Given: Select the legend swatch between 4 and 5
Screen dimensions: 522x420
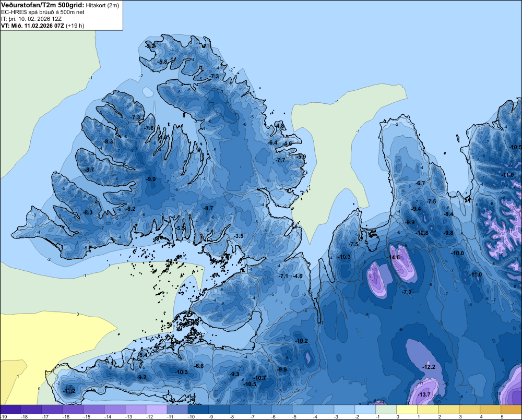Looking at the screenshot, I should tap(491, 410).
